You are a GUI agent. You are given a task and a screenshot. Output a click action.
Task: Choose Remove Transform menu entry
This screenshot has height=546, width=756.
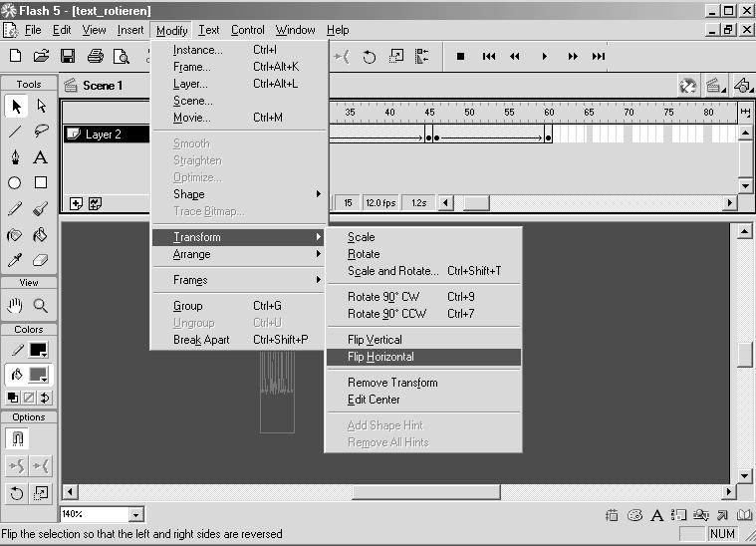(x=423, y=383)
